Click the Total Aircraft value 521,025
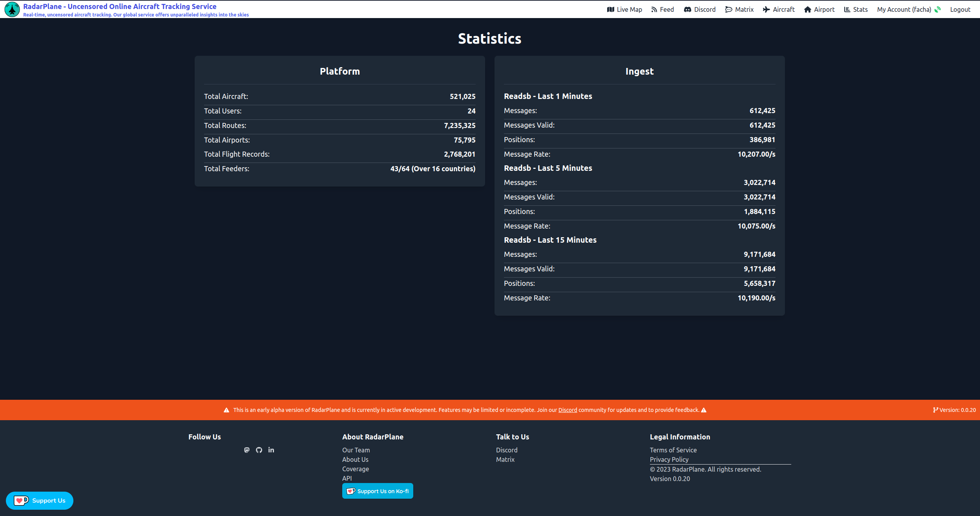Viewport: 980px width, 516px height. click(x=462, y=97)
